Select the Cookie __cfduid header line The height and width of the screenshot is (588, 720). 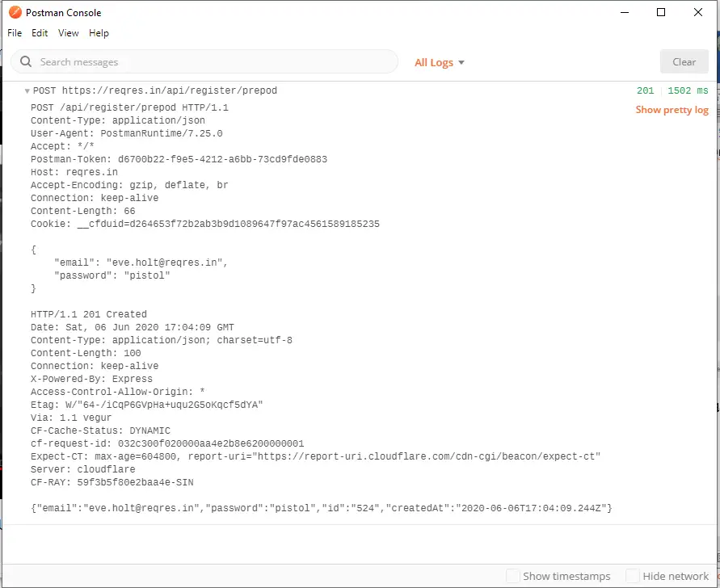point(205,224)
